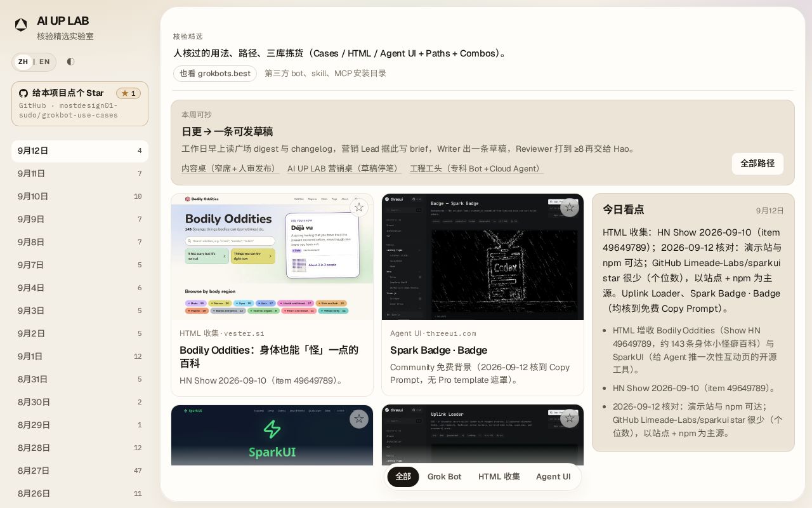This screenshot has height=508, width=812.
Task: Click the GitHub icon in Star card
Action: click(23, 93)
